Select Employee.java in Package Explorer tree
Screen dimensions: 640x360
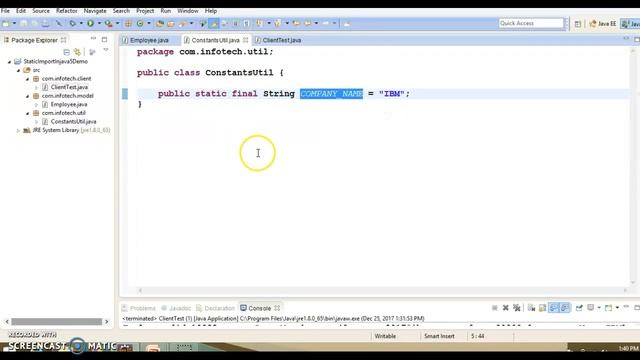click(x=69, y=104)
